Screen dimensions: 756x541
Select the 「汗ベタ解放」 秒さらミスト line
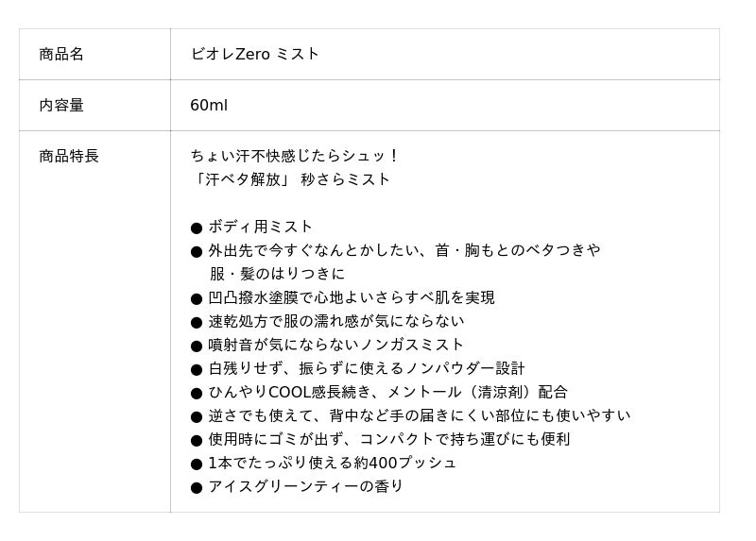point(290,179)
